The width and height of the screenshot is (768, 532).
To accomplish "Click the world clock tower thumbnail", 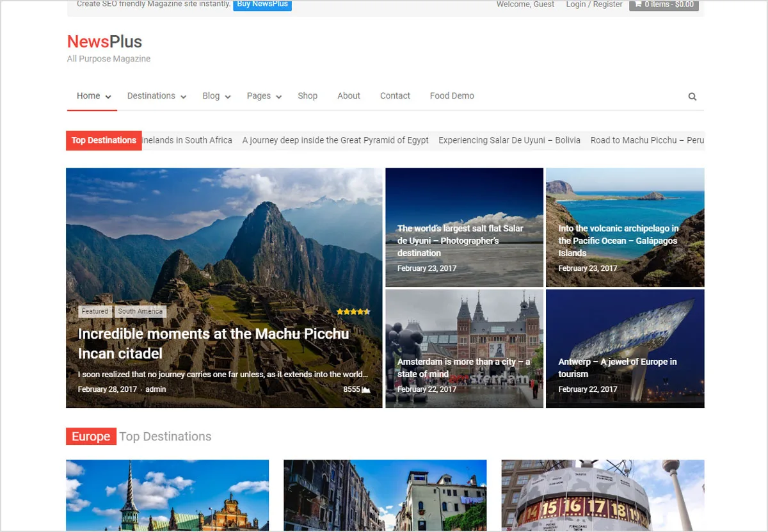I will tap(603, 496).
